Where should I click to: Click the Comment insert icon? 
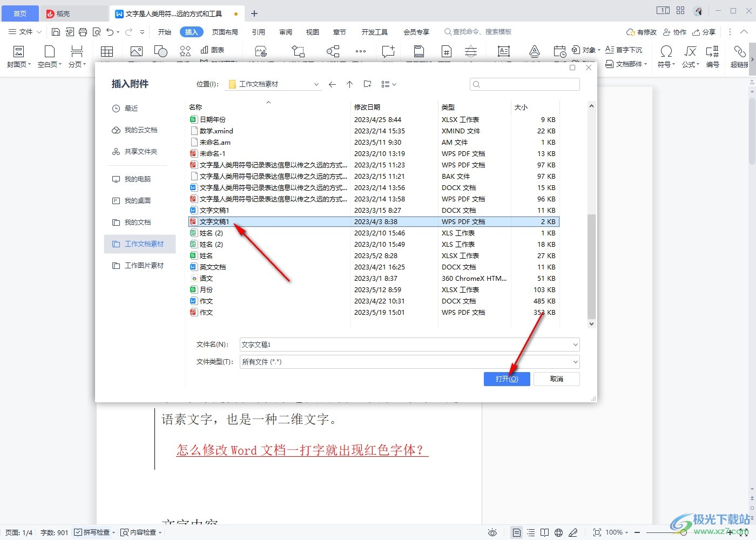388,52
